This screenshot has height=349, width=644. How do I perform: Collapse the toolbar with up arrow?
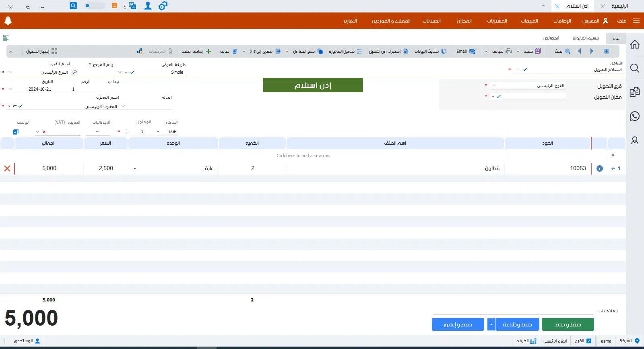pos(11,52)
